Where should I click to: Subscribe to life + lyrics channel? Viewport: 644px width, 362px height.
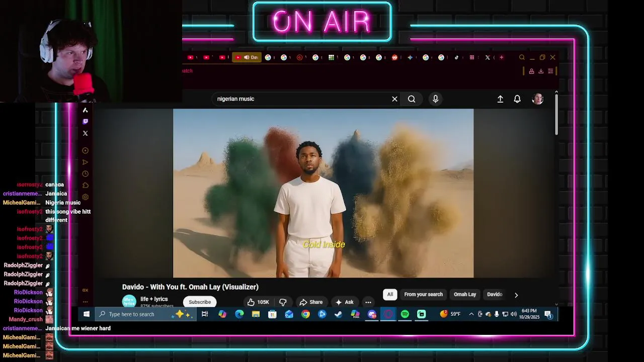(x=200, y=302)
